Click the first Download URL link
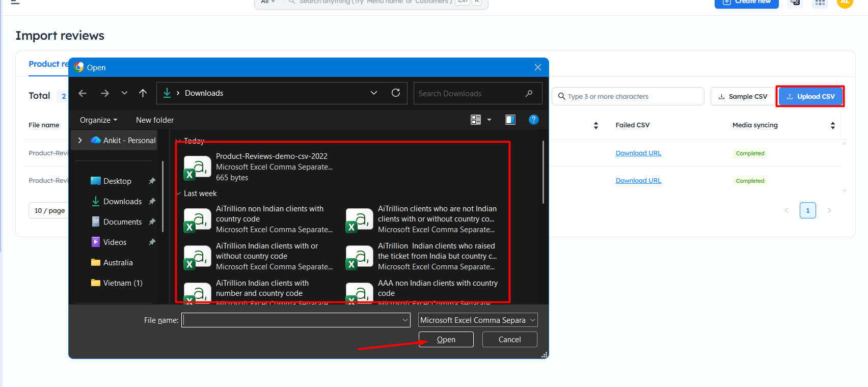The image size is (868, 387). pos(638,153)
